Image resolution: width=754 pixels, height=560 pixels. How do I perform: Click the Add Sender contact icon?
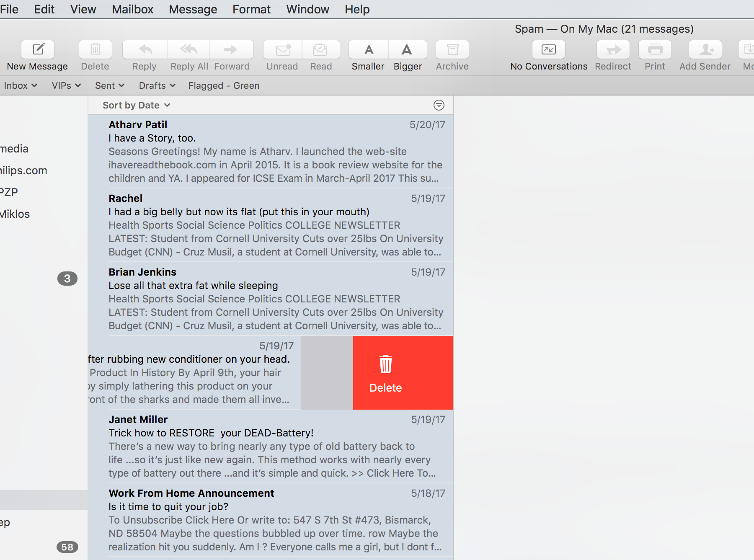click(705, 50)
